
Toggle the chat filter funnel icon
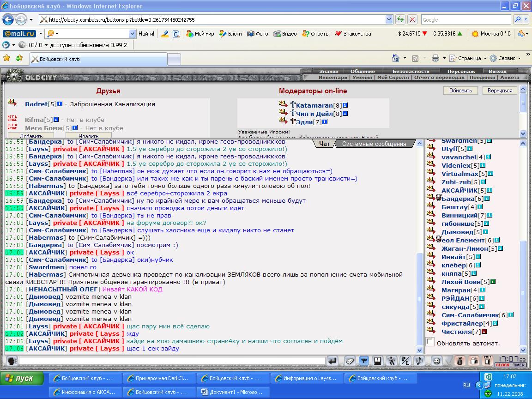(x=364, y=361)
